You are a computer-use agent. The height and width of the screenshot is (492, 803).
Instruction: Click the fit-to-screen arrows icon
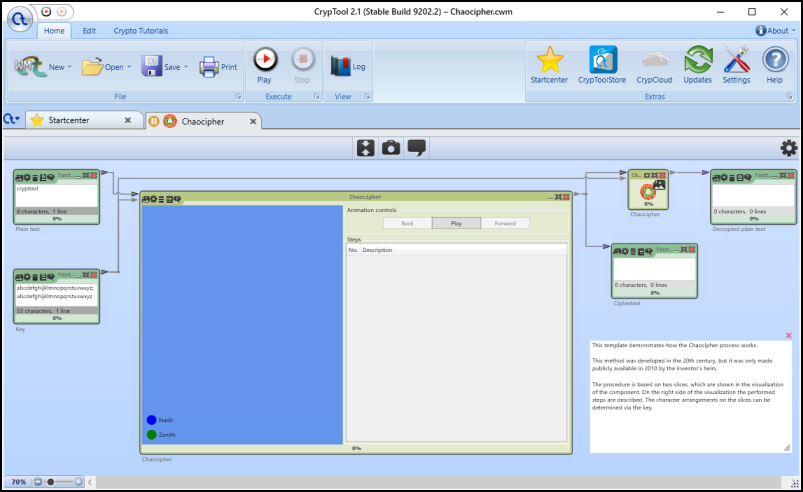coord(366,148)
